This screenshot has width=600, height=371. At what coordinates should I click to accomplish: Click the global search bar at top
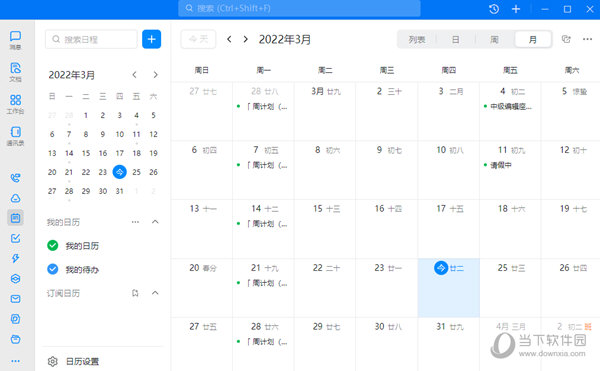tap(299, 8)
